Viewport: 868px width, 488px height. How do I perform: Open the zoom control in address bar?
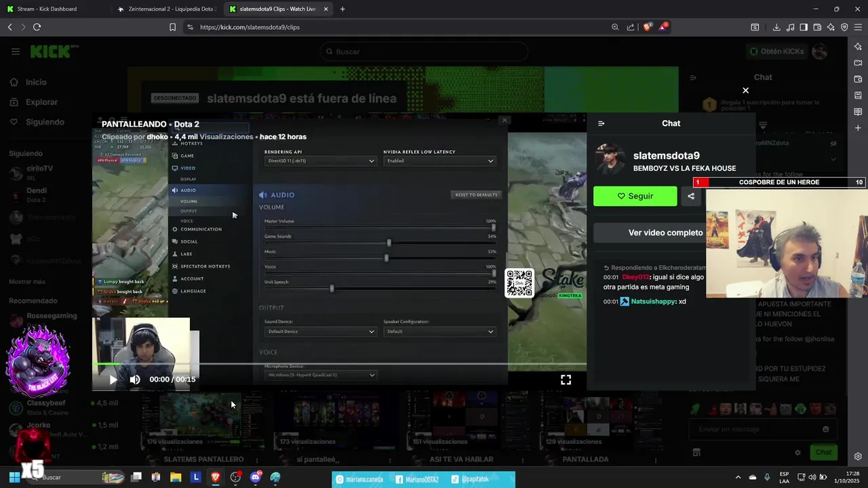[x=615, y=27]
